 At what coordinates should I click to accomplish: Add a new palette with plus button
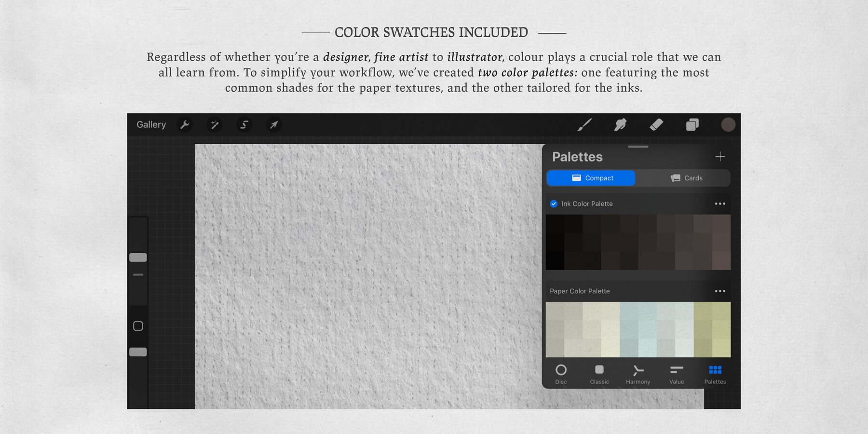click(x=720, y=157)
